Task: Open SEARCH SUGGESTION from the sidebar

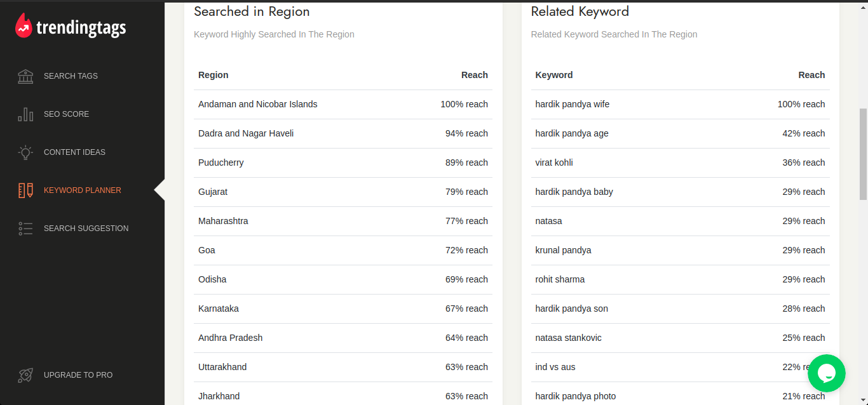Action: pyautogui.click(x=86, y=229)
